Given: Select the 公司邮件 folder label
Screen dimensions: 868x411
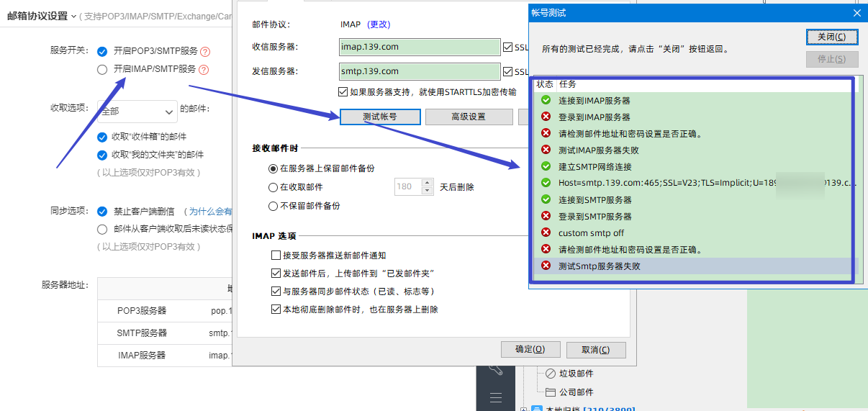Looking at the screenshot, I should click(577, 392).
